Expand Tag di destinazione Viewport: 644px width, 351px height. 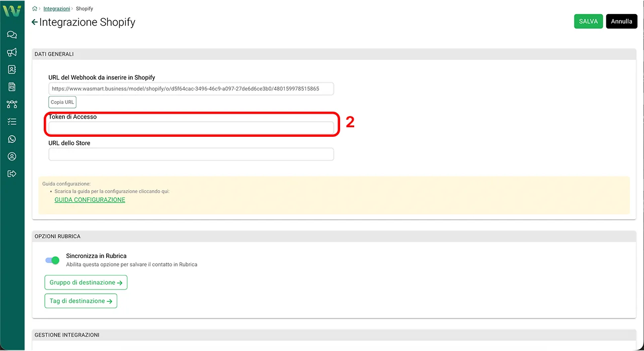pyautogui.click(x=81, y=301)
